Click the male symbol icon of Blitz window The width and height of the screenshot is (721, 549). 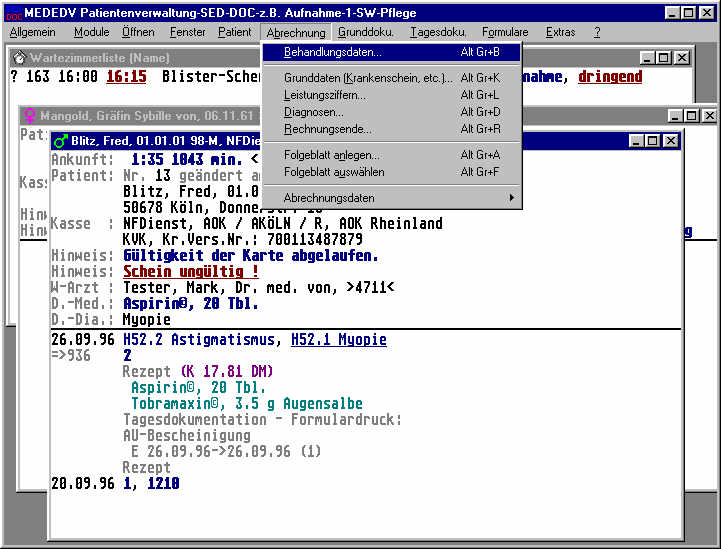60,141
